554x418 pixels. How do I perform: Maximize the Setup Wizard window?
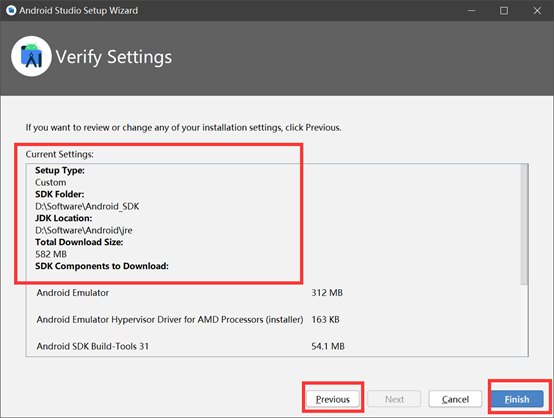pyautogui.click(x=504, y=11)
